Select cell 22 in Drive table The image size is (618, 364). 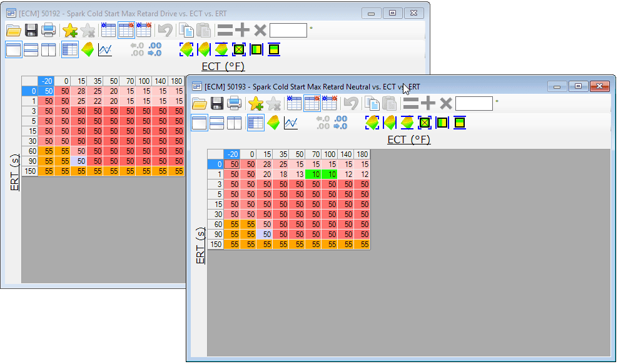(x=95, y=101)
